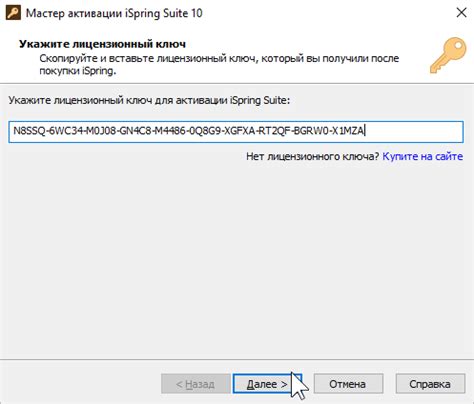Click the bold heading Укажите лицензионный ключ
This screenshot has width=474, height=404.
click(103, 44)
